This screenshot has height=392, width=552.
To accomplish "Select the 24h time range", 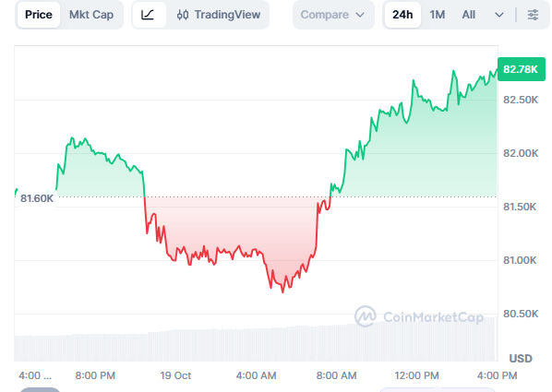I will coord(402,15).
